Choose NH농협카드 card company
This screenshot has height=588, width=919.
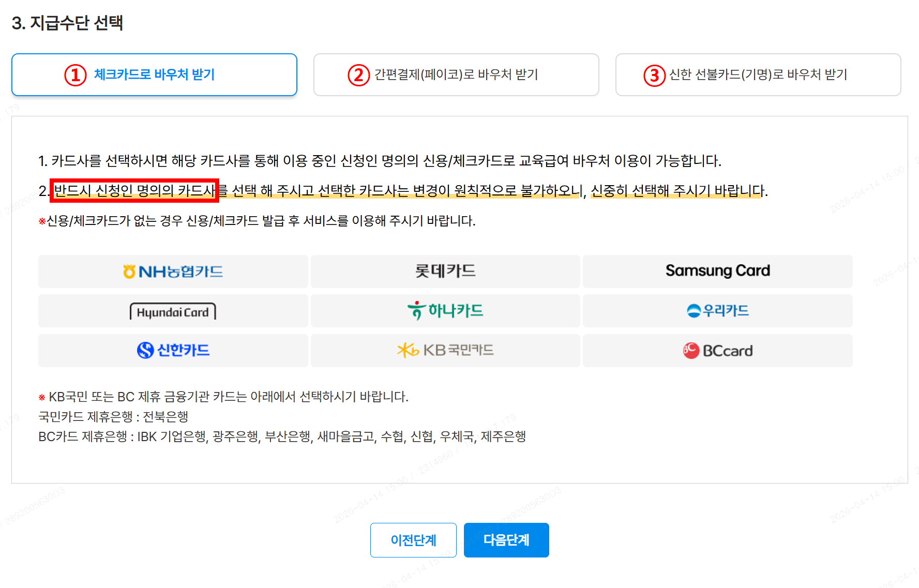pos(173,272)
